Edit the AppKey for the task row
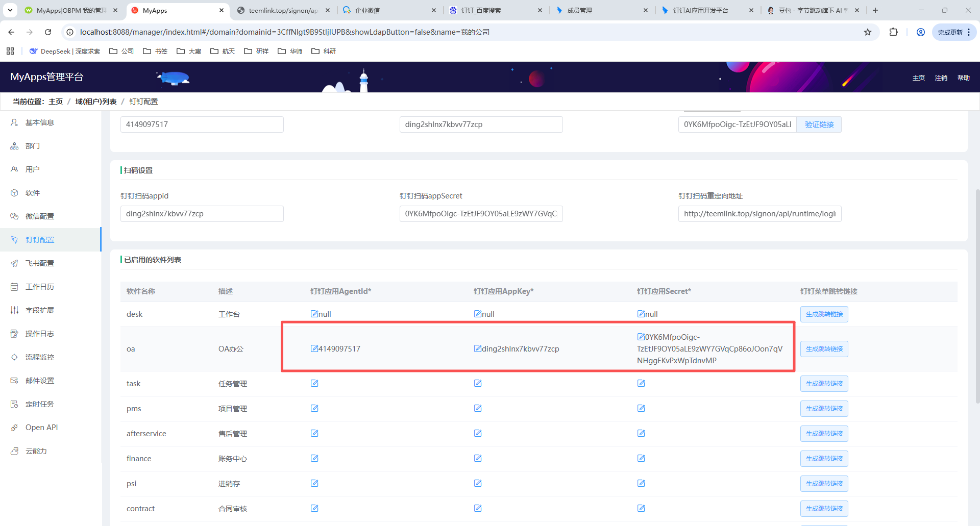The width and height of the screenshot is (980, 526). click(x=478, y=383)
